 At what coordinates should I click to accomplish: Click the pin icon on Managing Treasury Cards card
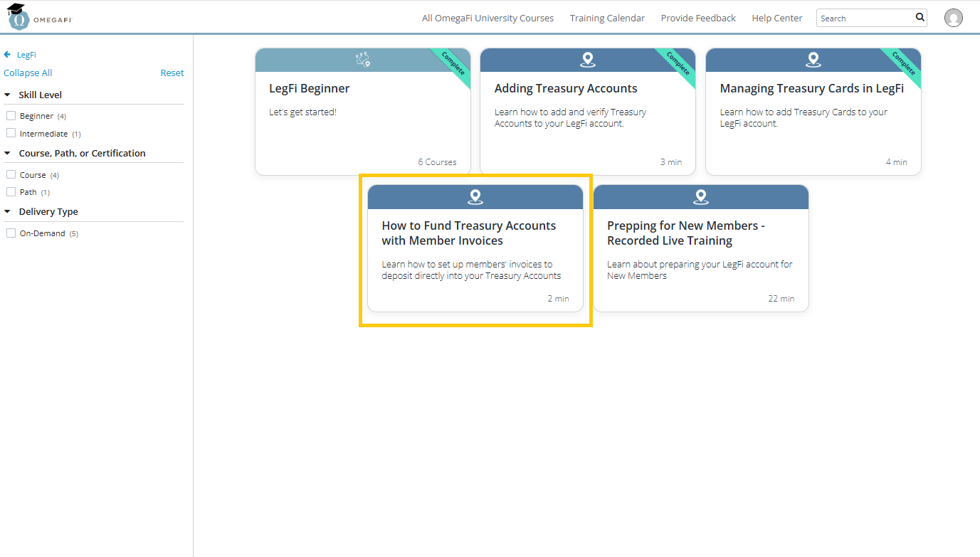click(813, 60)
